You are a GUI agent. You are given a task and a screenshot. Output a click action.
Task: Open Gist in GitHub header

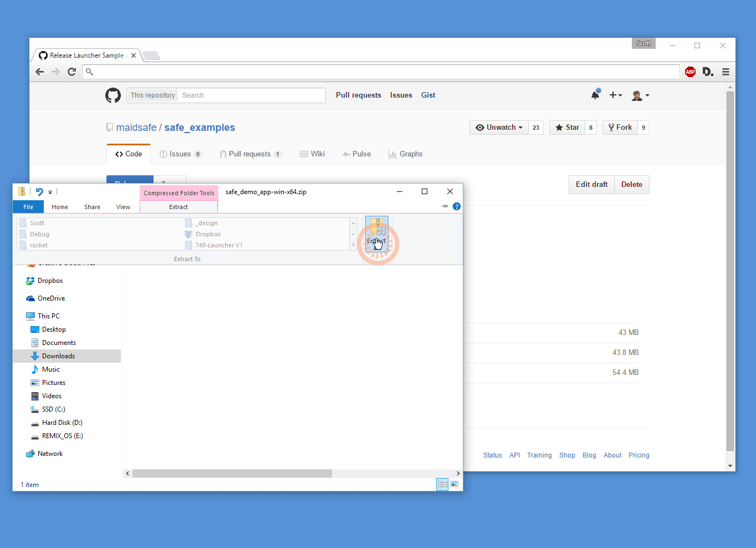(x=428, y=95)
